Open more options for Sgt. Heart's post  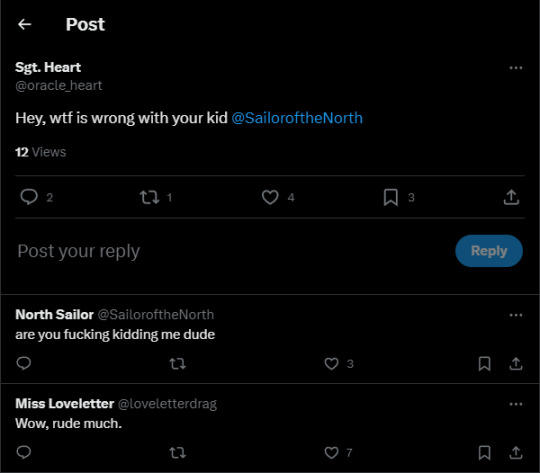[516, 68]
